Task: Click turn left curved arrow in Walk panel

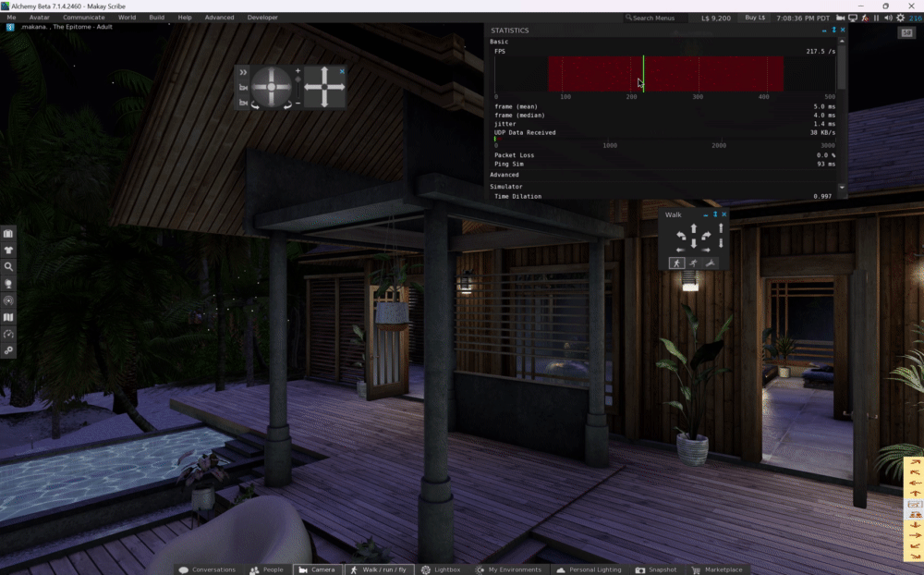Action: [681, 236]
